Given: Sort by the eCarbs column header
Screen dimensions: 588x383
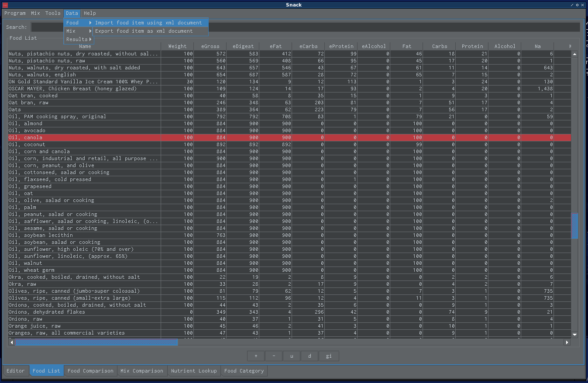Looking at the screenshot, I should (309, 46).
